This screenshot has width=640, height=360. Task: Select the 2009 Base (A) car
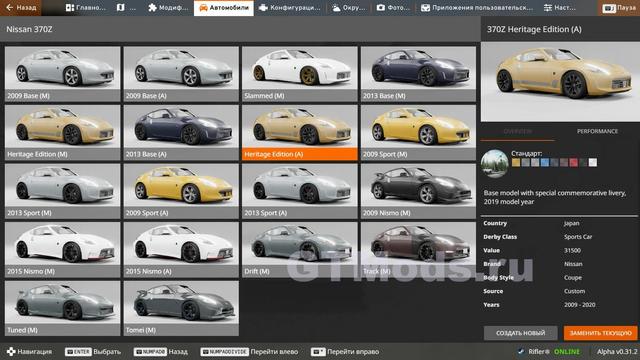coord(181,74)
